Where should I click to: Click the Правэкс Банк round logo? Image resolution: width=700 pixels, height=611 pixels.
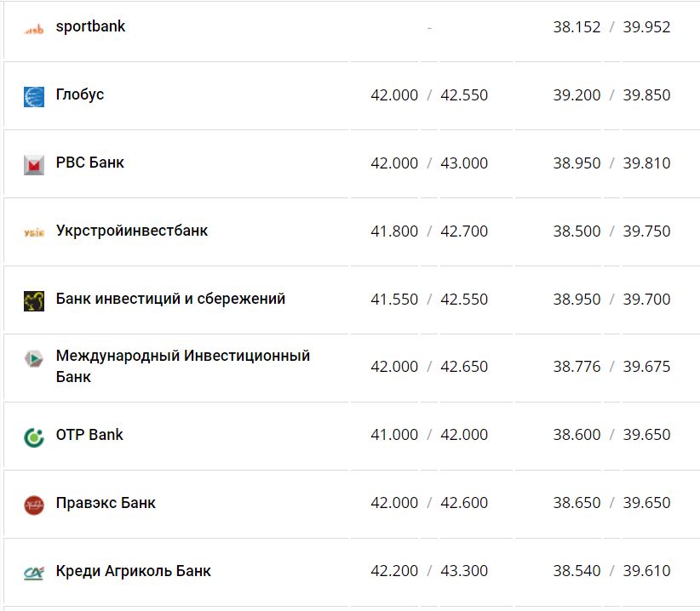pyautogui.click(x=32, y=503)
